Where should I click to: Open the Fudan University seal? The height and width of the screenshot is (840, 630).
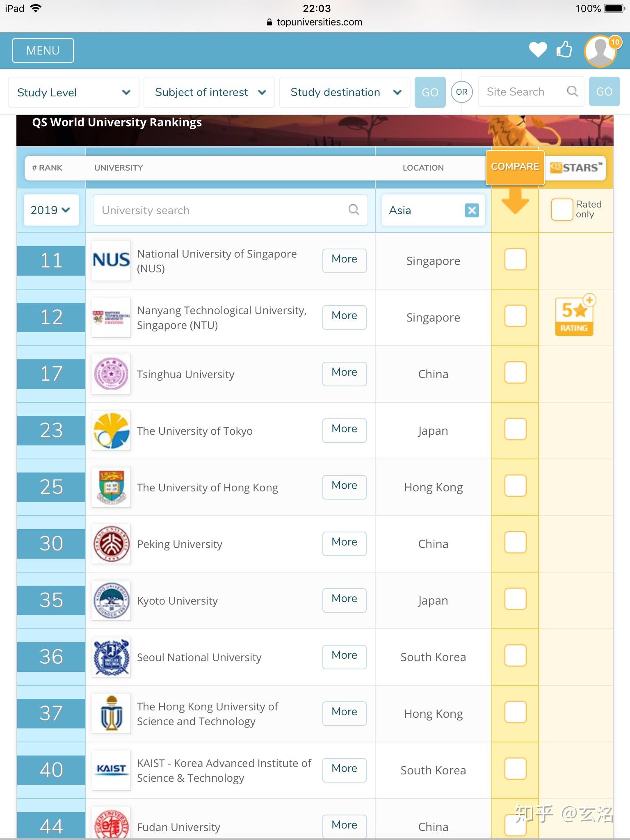tap(111, 823)
